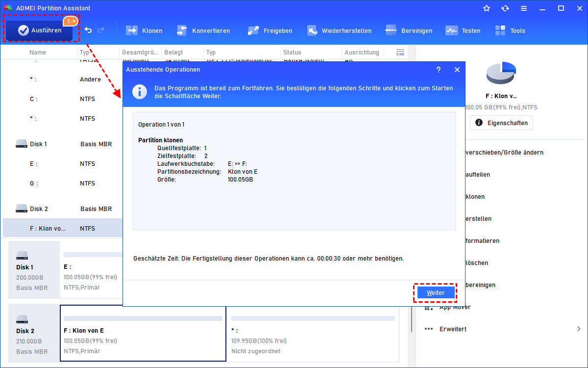Image resolution: width=588 pixels, height=368 pixels.
Task: Click the disk pie chart icon
Action: click(501, 74)
